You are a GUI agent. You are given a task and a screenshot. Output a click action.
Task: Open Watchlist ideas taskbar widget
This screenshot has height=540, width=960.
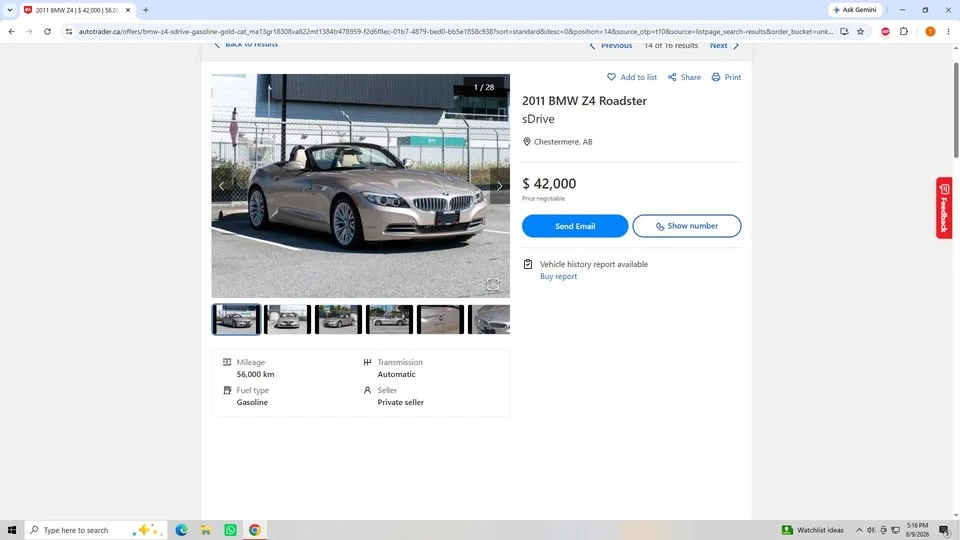coord(812,530)
